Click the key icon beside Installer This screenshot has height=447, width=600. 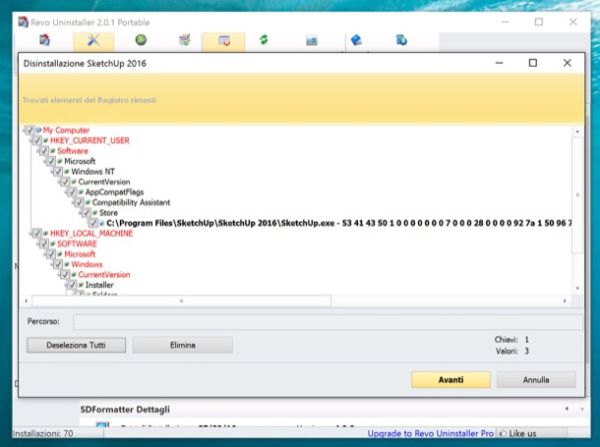81,285
